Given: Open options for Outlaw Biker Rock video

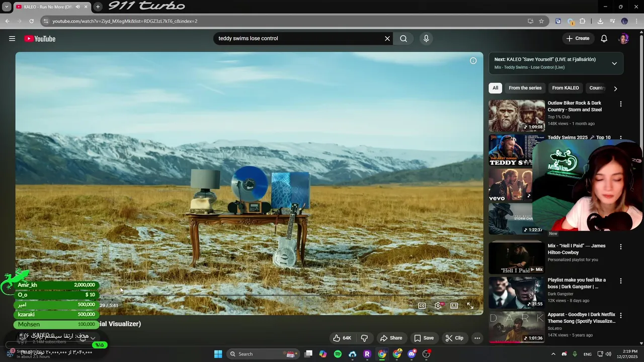Looking at the screenshot, I should (x=620, y=104).
